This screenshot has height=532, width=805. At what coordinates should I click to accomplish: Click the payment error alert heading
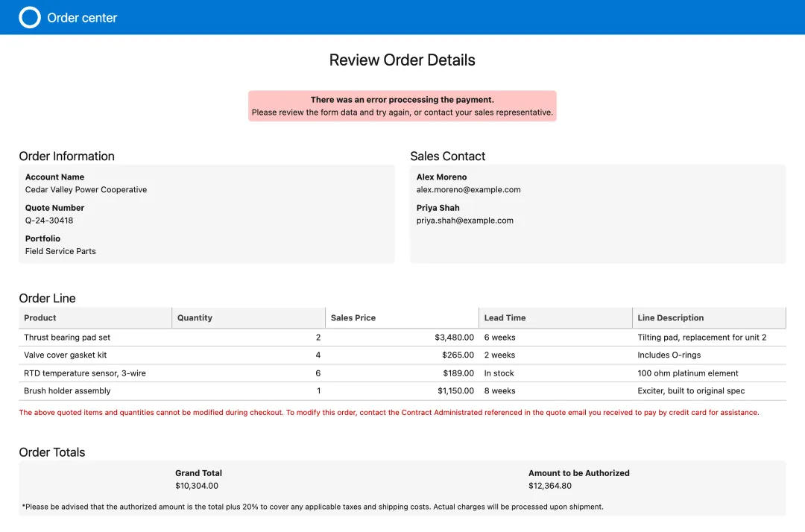click(402, 100)
